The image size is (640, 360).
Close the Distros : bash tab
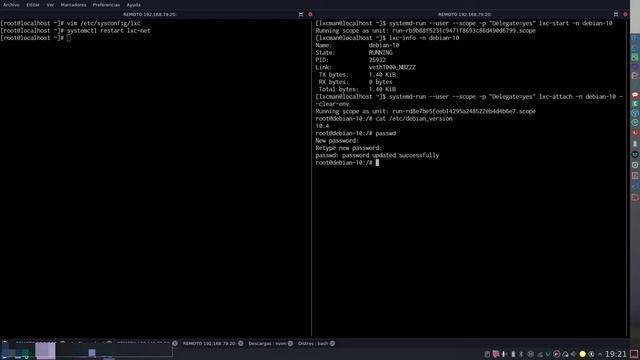(332, 344)
